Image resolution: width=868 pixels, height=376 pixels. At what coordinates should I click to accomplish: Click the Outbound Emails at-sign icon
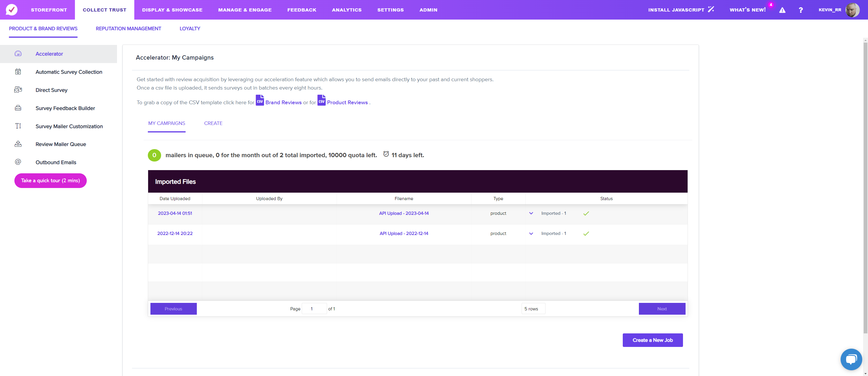tap(18, 162)
